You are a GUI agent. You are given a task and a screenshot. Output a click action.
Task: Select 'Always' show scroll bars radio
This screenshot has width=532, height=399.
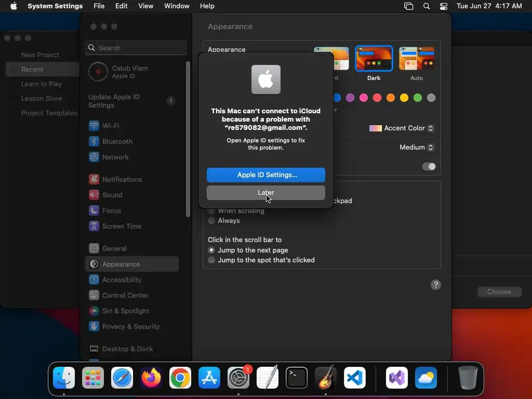click(211, 220)
